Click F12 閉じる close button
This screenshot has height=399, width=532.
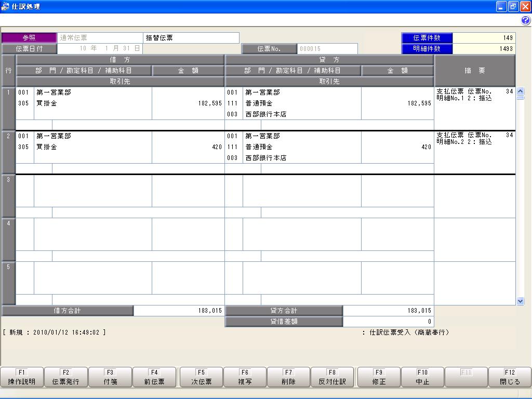pyautogui.click(x=510, y=377)
